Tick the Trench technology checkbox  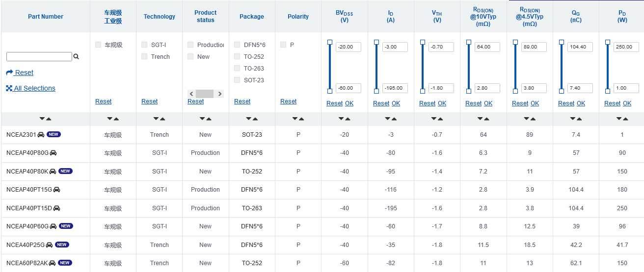pos(144,56)
